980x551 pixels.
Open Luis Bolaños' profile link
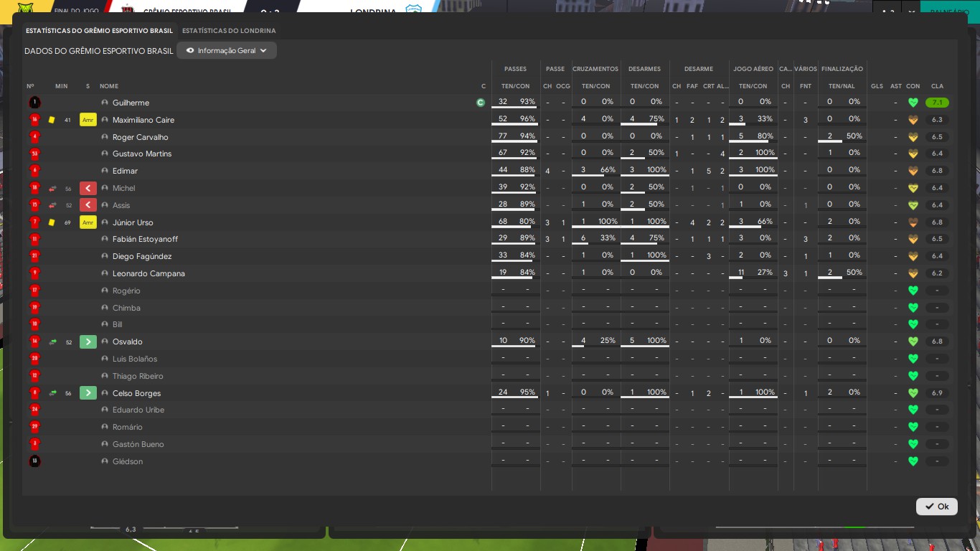[x=135, y=359]
